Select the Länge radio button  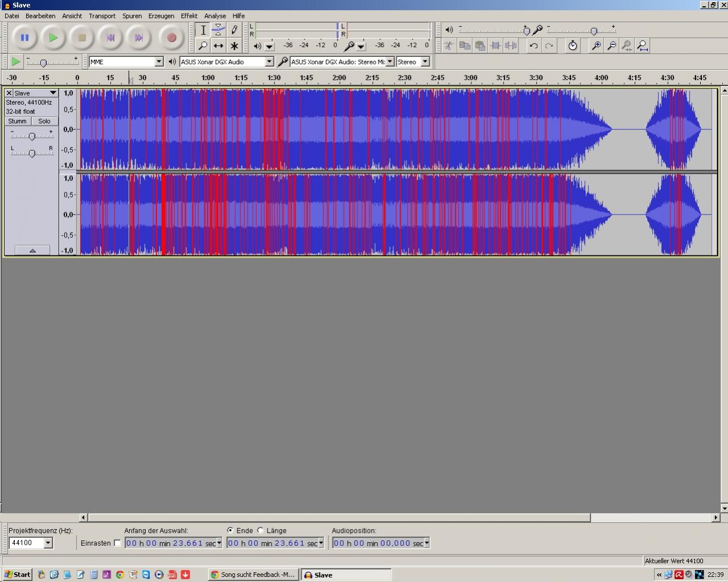click(261, 530)
